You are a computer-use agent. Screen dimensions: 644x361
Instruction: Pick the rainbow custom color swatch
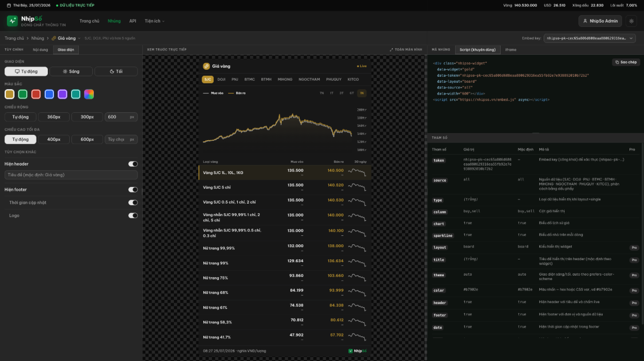(89, 94)
